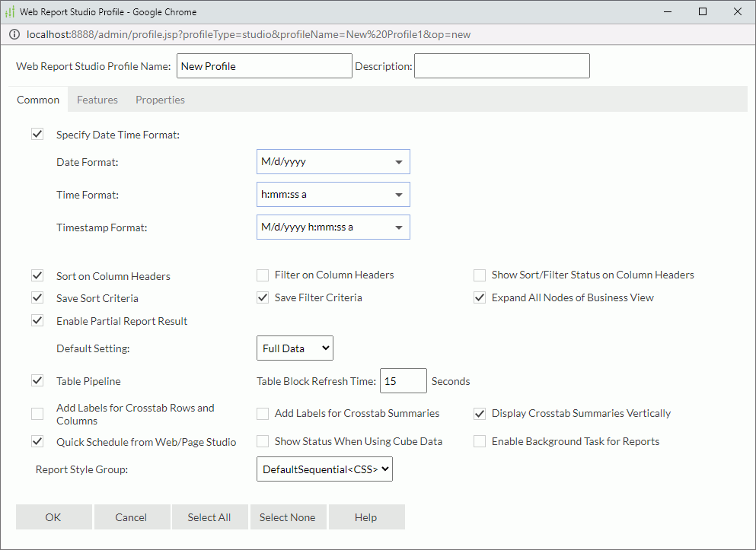Click the Description input field
The image size is (756, 550).
click(502, 65)
